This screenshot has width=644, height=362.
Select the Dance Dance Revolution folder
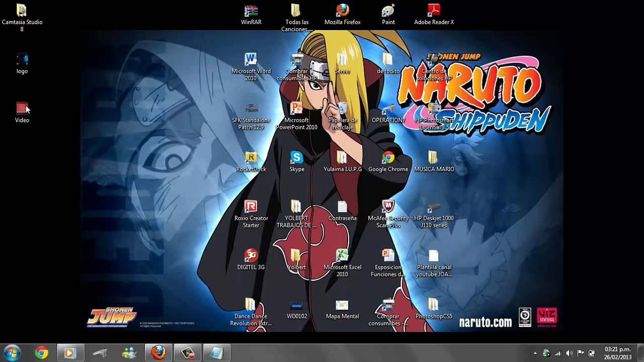coord(251,312)
